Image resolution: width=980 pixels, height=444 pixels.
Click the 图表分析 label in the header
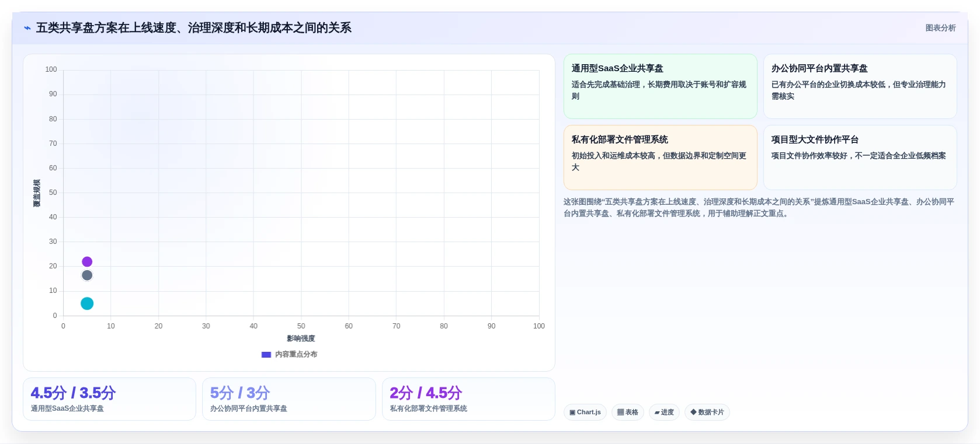[940, 28]
